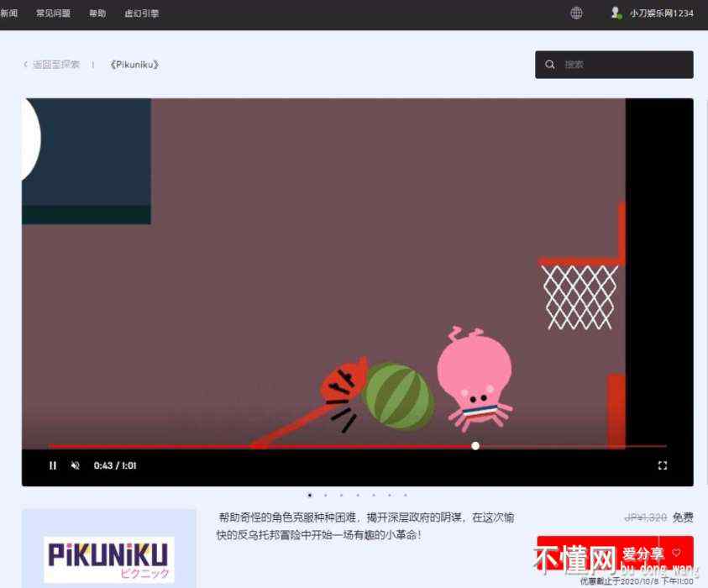
Task: Click the 《Pikuniku》 breadcrumb title
Action: pos(134,65)
